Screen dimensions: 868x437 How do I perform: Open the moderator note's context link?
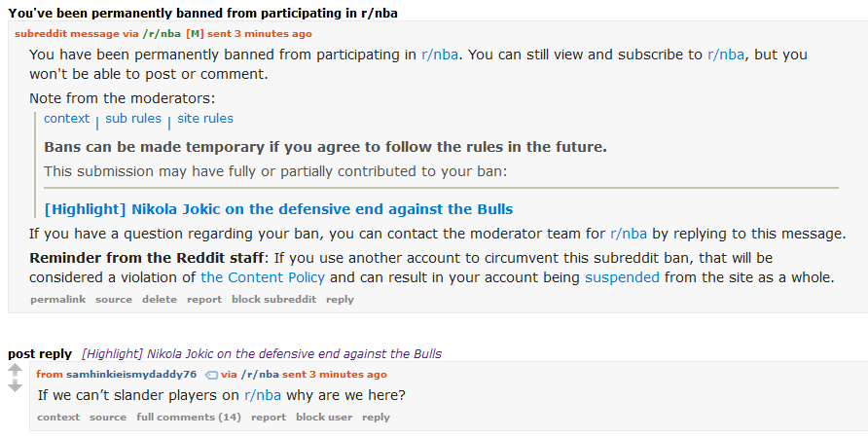tap(66, 119)
